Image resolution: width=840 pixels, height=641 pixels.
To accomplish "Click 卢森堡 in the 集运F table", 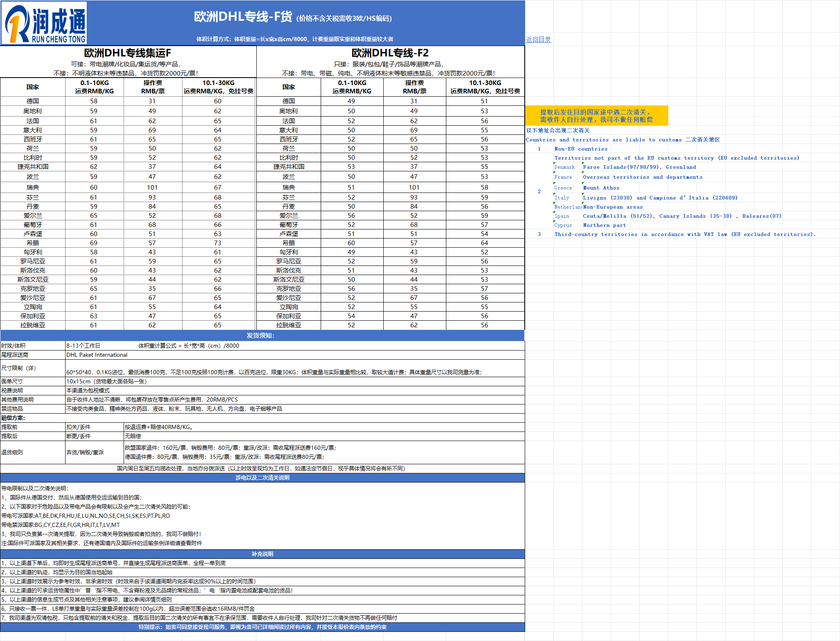I will point(33,234).
